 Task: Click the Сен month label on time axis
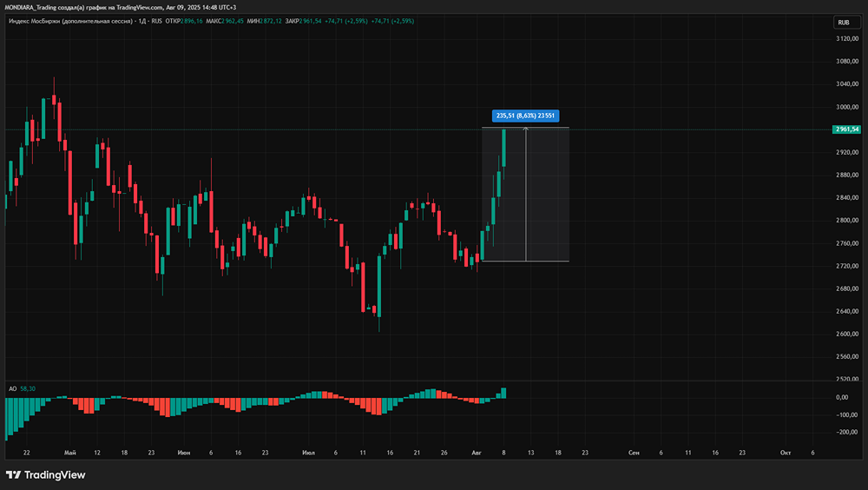point(634,453)
